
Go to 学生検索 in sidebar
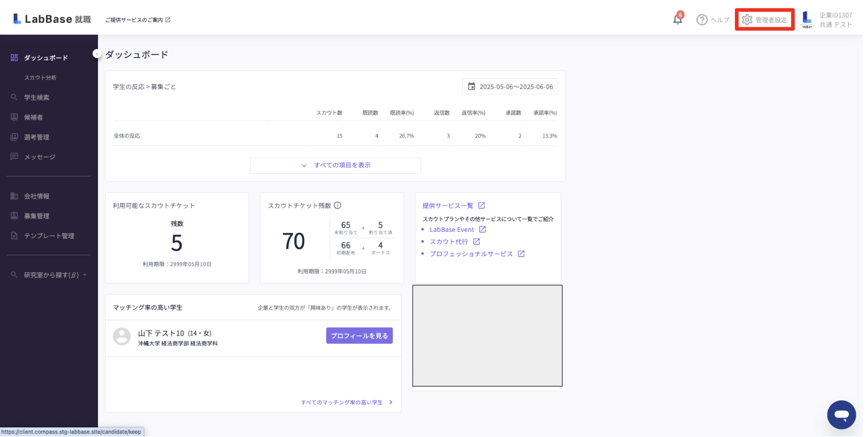pyautogui.click(x=36, y=98)
